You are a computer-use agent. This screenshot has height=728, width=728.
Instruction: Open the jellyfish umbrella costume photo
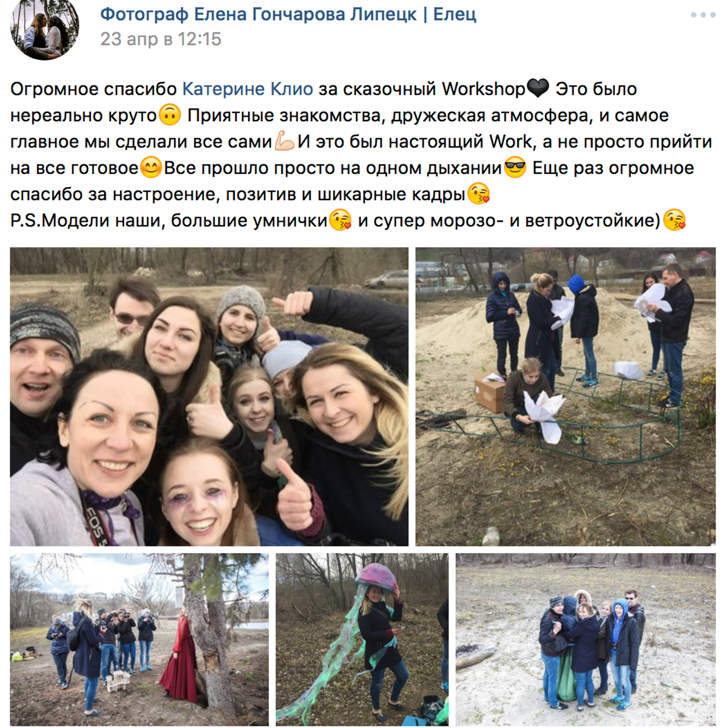[x=362, y=639]
